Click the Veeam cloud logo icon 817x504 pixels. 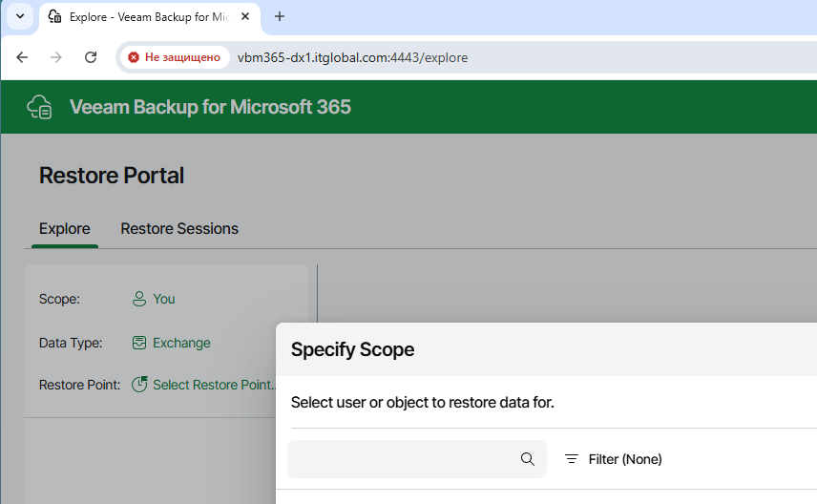(39, 107)
